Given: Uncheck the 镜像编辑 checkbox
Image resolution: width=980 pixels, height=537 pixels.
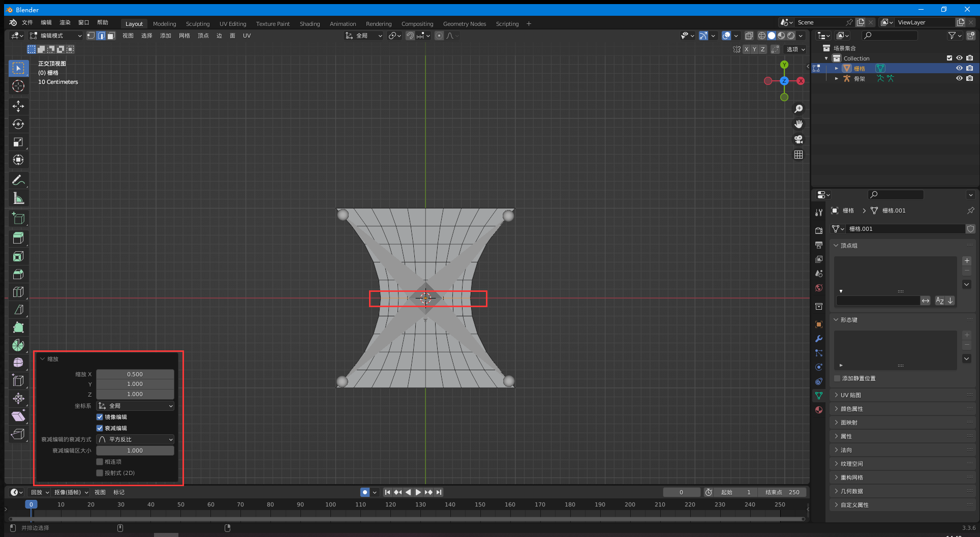Looking at the screenshot, I should tap(100, 417).
